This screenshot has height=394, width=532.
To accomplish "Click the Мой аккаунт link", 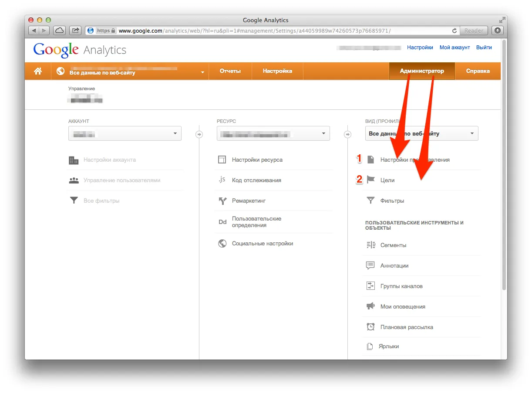I will click(x=455, y=48).
